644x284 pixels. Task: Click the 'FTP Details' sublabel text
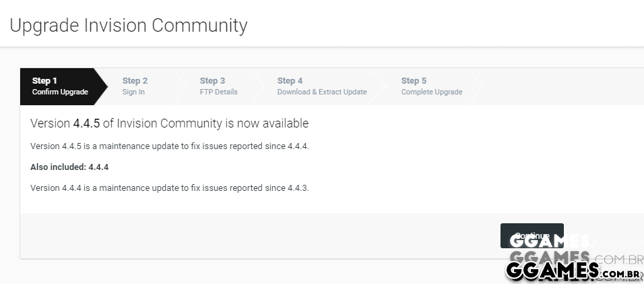pos(218,92)
